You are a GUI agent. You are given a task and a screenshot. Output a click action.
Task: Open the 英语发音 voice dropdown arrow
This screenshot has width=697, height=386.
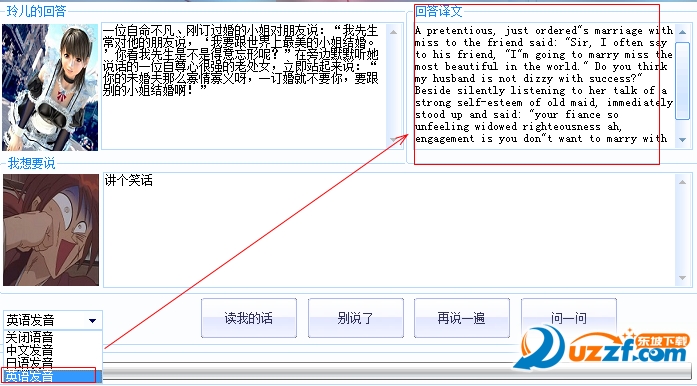[x=92, y=320]
